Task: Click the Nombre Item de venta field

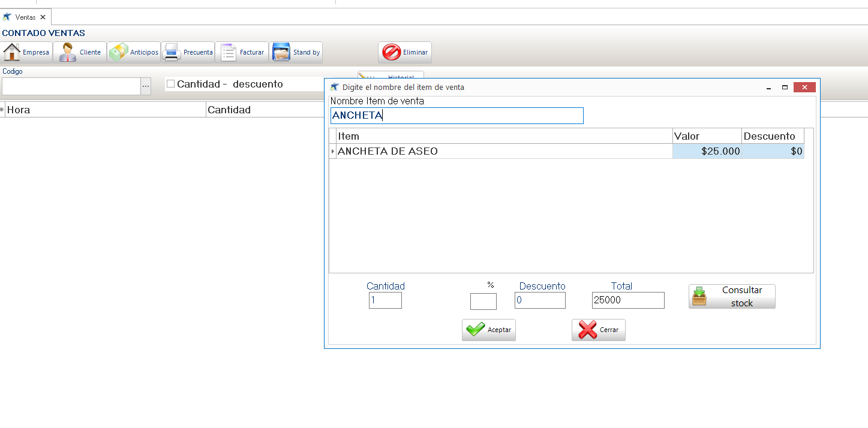Action: click(456, 116)
